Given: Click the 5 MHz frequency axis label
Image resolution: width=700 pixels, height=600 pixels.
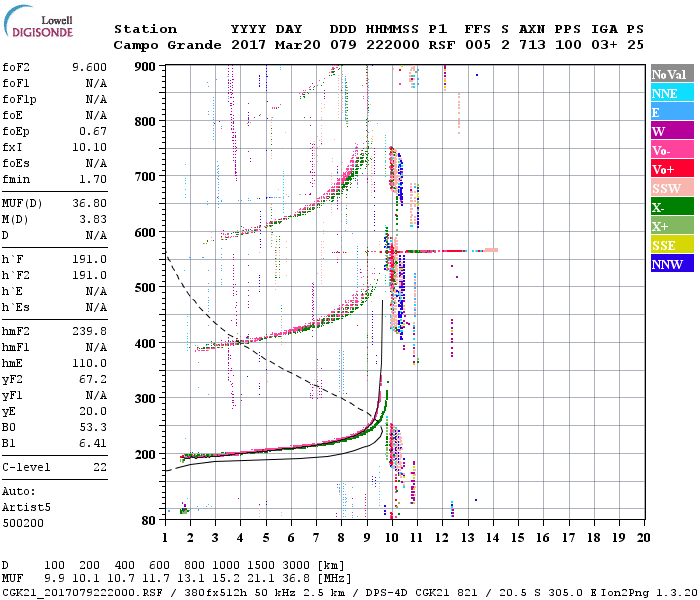Looking at the screenshot, I should 266,538.
